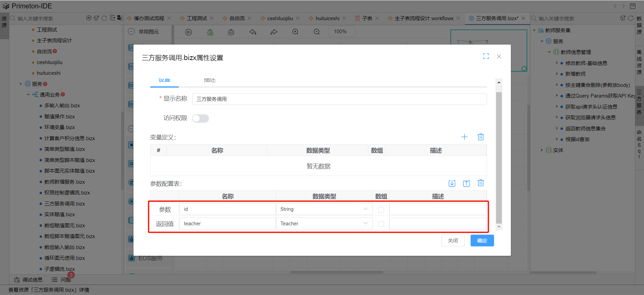This screenshot has width=644, height=295.
Task: Click the export icon in parameter config
Action: (x=466, y=183)
